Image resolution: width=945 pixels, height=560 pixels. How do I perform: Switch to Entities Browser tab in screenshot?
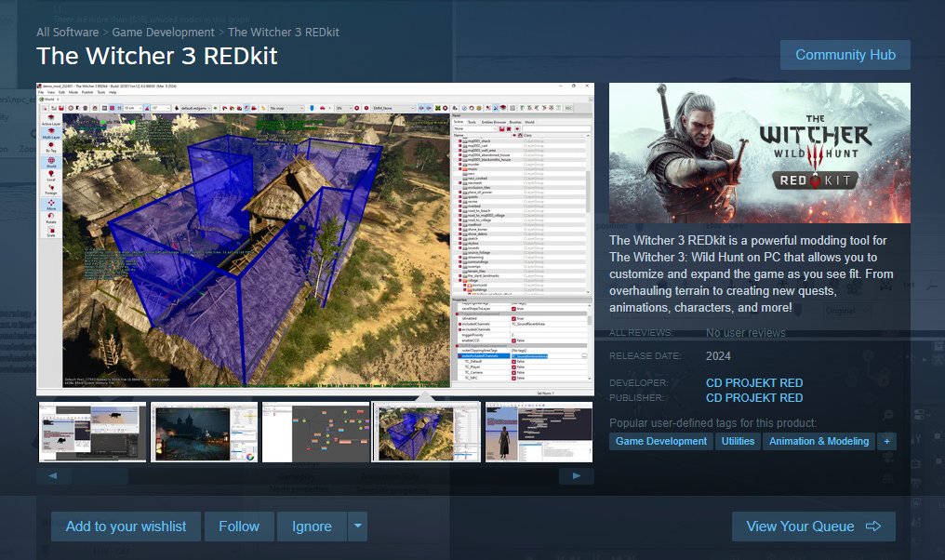[494, 123]
